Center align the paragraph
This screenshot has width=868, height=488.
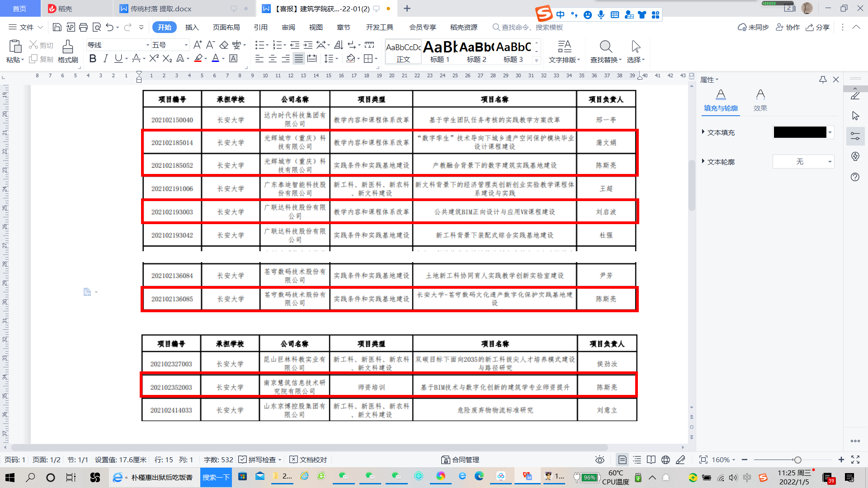(273, 59)
